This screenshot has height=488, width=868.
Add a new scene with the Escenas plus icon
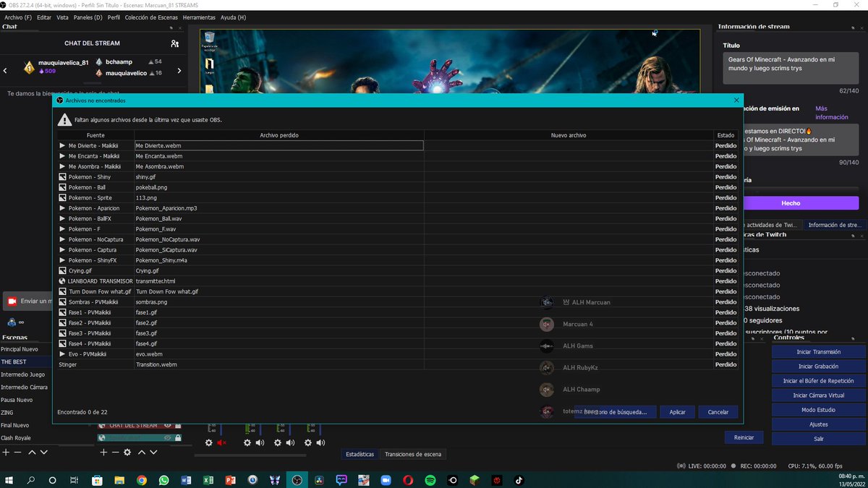point(6,452)
